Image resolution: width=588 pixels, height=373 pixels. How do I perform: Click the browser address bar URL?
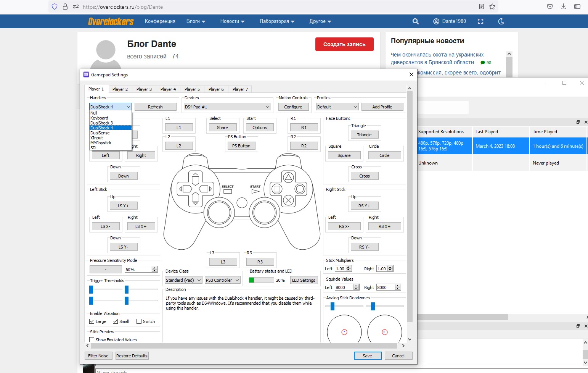(x=123, y=7)
